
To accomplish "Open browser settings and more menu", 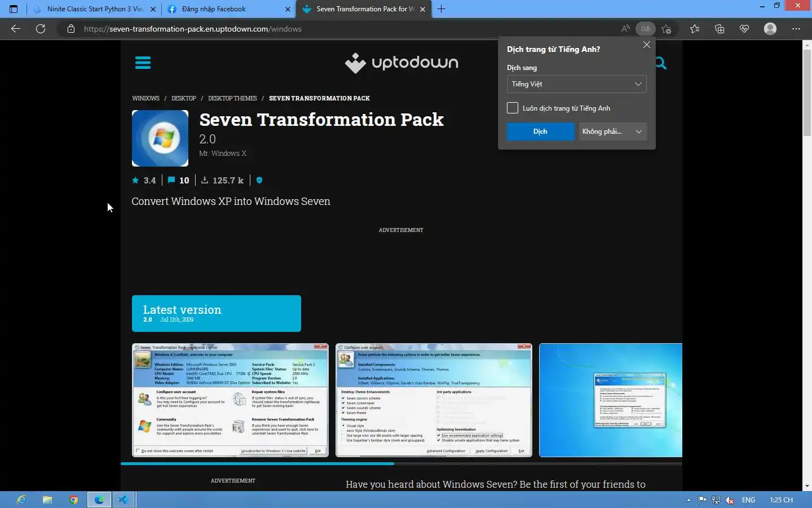I will pyautogui.click(x=796, y=29).
